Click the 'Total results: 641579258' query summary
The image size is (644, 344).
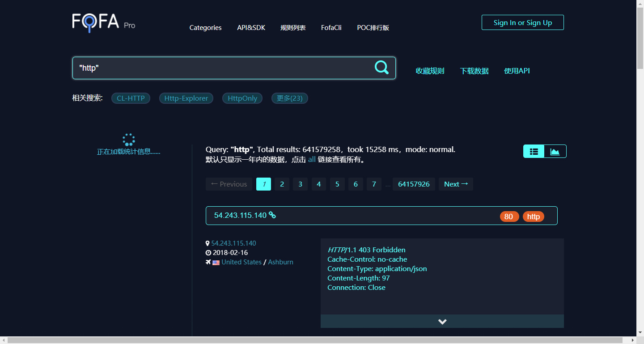(x=299, y=149)
